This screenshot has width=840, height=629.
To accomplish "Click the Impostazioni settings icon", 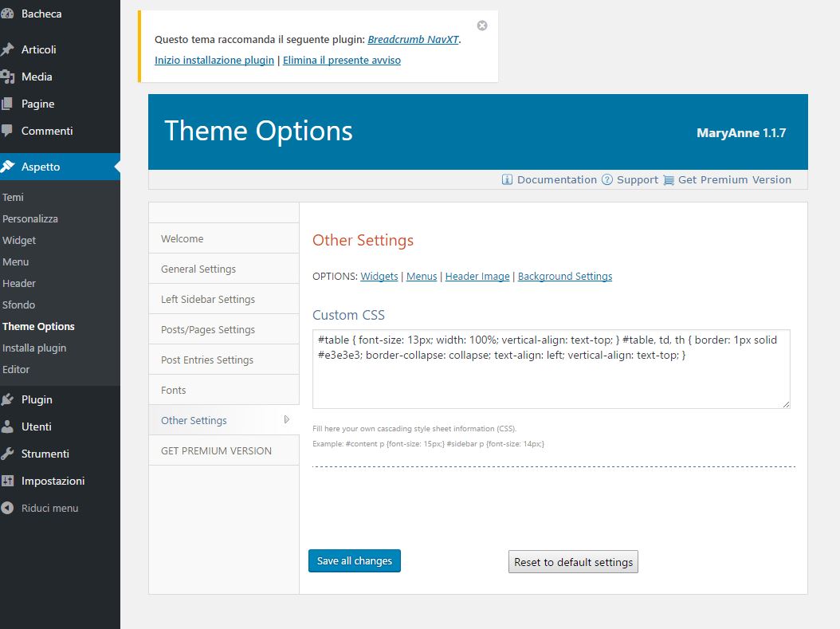I will pyautogui.click(x=7, y=481).
